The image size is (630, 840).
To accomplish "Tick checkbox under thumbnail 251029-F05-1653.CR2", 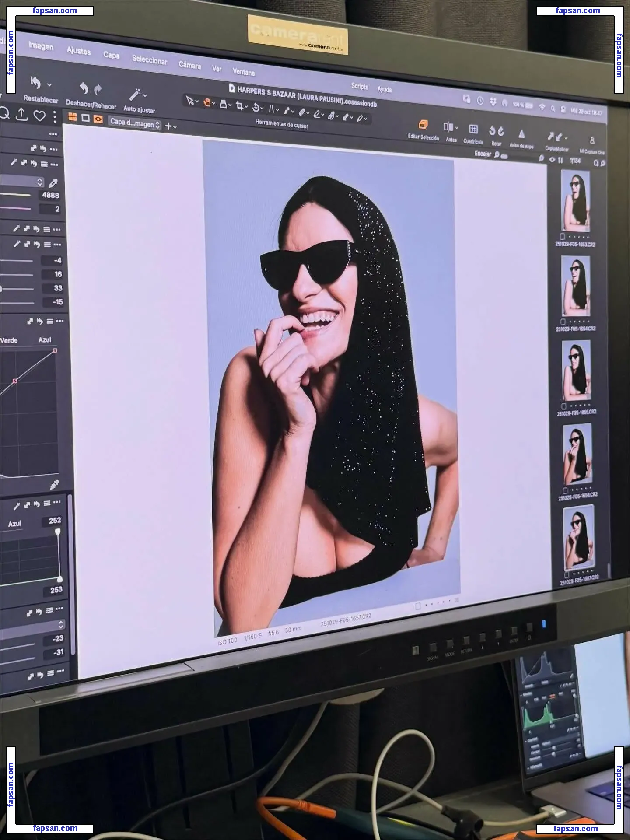I will (563, 237).
